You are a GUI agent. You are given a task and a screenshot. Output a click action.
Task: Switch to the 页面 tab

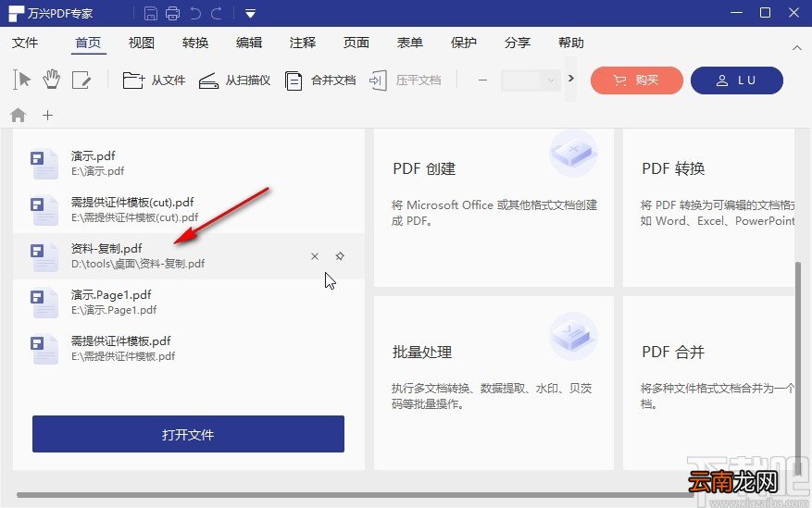click(x=356, y=43)
